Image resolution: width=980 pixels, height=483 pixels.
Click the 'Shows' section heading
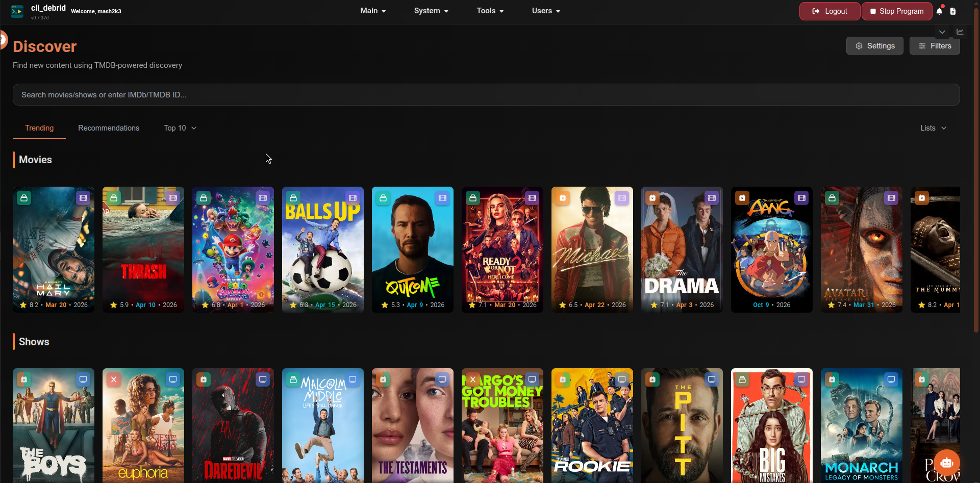point(34,342)
